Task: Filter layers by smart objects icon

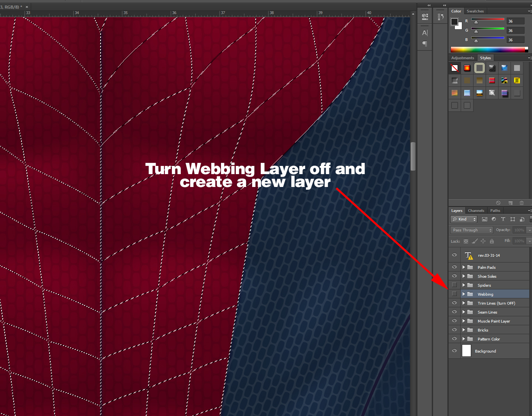Action: 522,219
